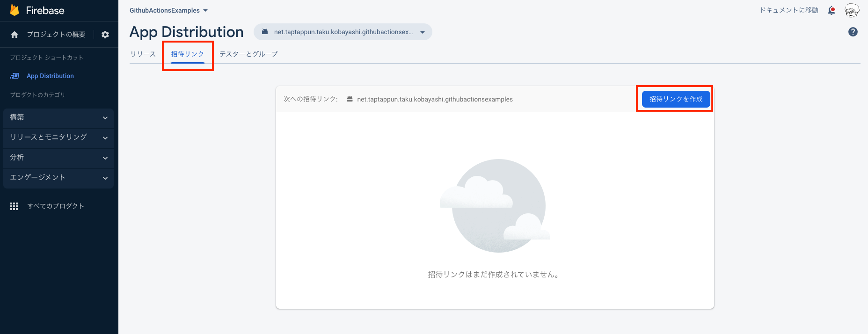Switch to the リリース tab
The image size is (868, 334).
click(x=143, y=54)
